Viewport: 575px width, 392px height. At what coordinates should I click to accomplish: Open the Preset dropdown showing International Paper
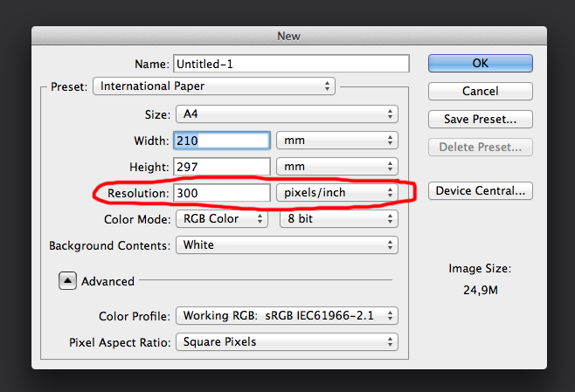click(x=215, y=86)
